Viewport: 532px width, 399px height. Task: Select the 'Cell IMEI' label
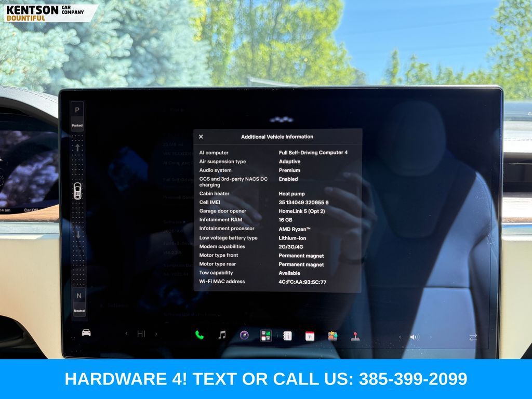210,202
